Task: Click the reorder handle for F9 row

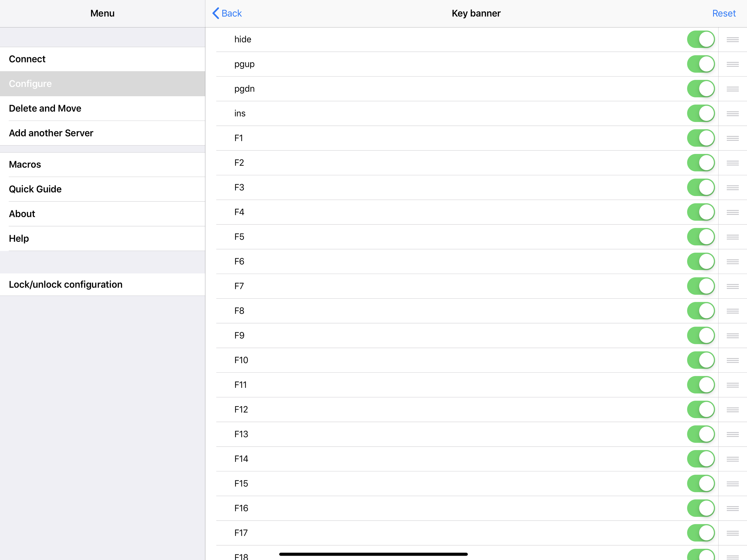Action: pyautogui.click(x=732, y=336)
